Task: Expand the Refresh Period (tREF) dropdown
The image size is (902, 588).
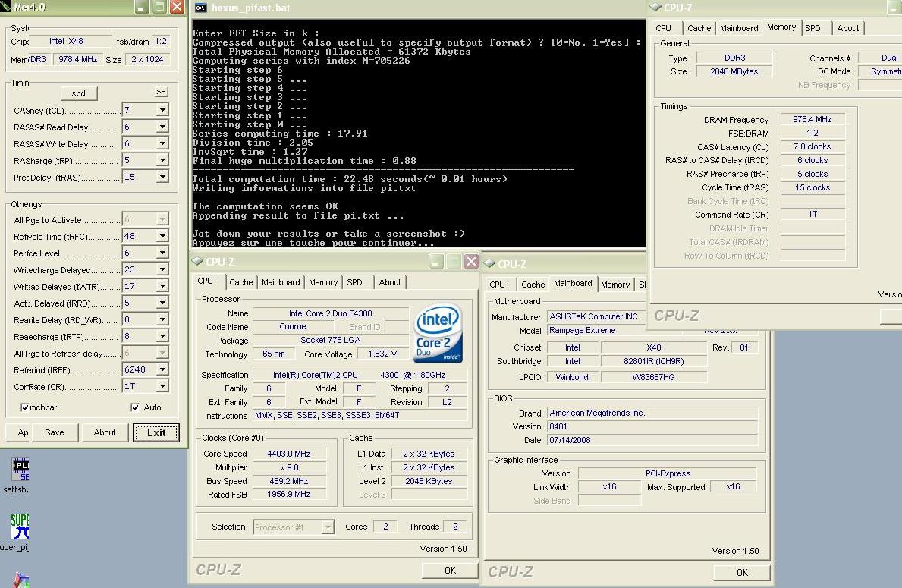Action: (163, 369)
